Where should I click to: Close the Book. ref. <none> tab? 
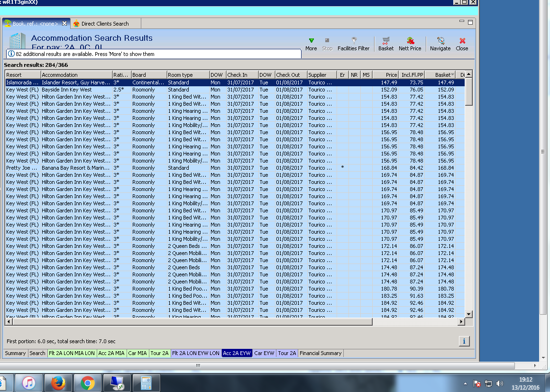pyautogui.click(x=64, y=24)
